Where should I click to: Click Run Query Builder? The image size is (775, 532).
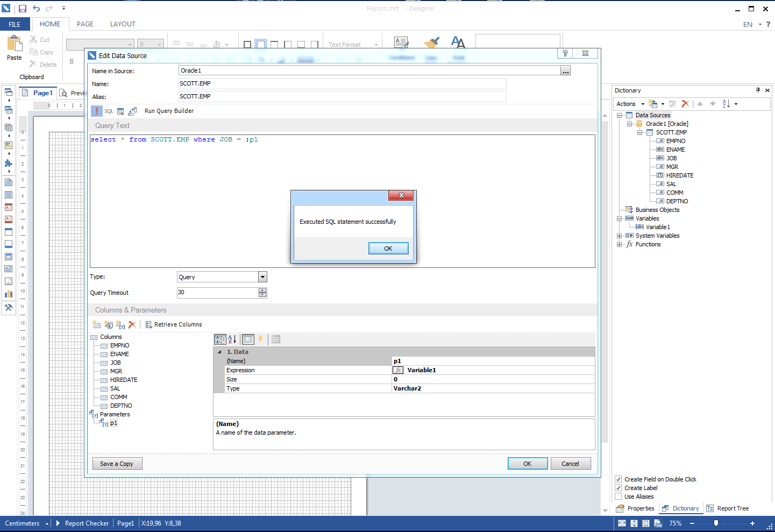tap(169, 111)
